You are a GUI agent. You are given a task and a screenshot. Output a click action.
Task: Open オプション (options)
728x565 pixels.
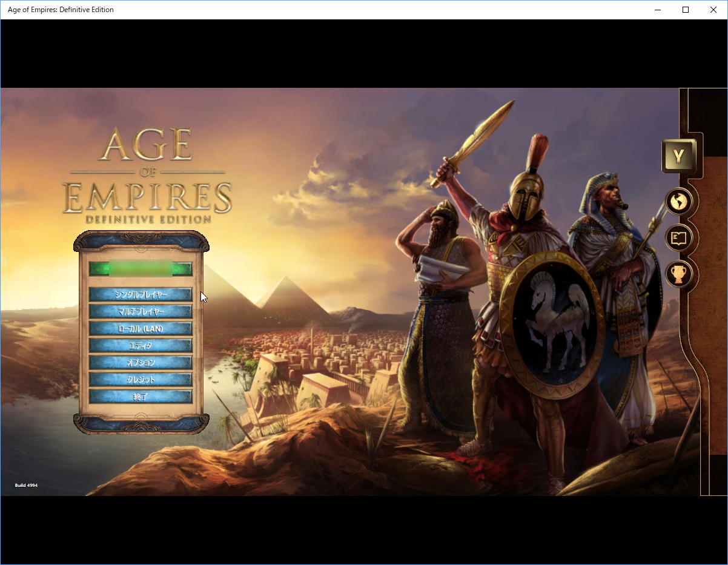tap(141, 361)
